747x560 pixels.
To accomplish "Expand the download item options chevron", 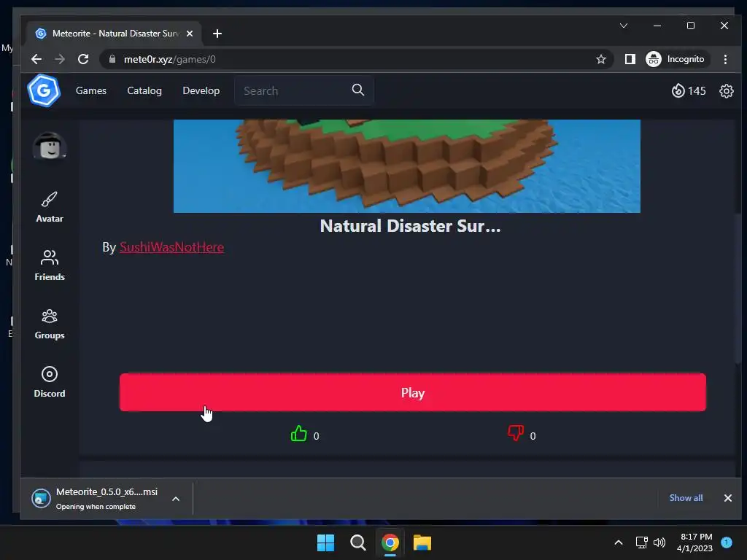I will (176, 499).
